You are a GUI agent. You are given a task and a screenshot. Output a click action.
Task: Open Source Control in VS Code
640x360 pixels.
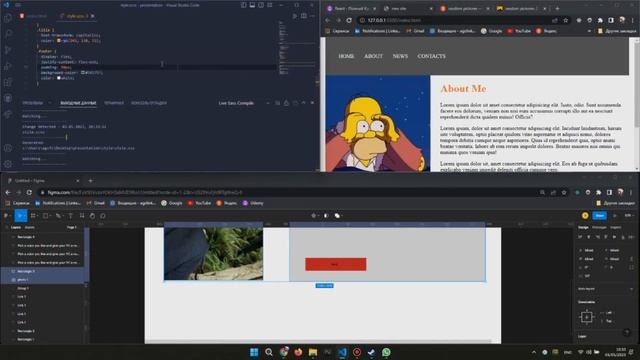8,50
